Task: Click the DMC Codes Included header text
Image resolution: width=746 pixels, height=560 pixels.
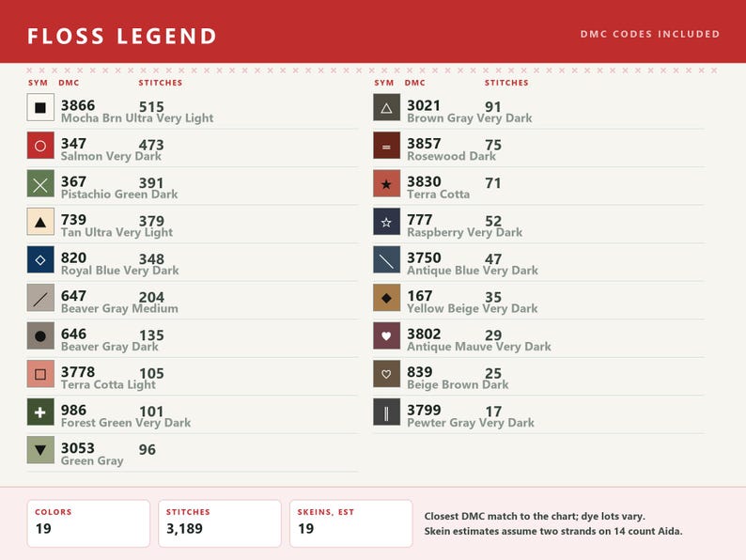Action: coord(650,34)
